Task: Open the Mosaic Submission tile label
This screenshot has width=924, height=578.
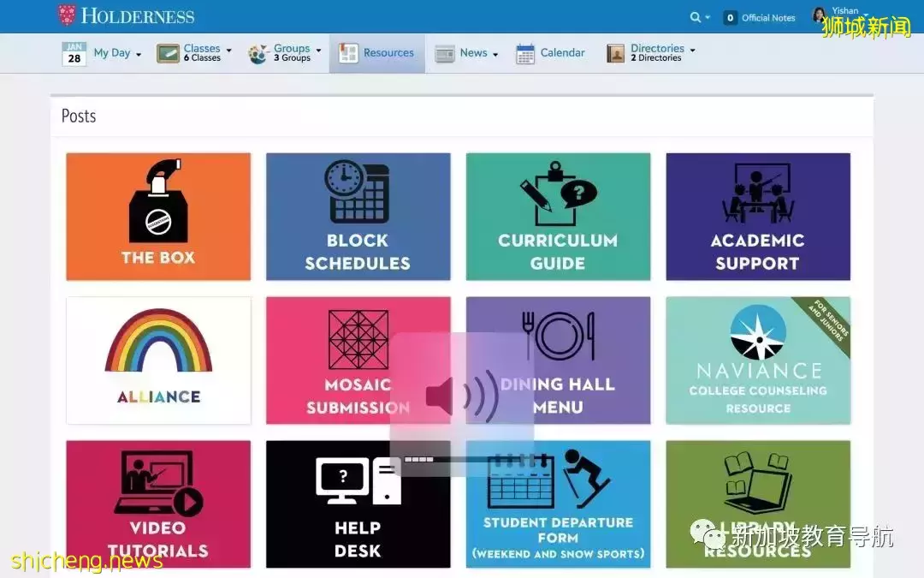Action: (358, 396)
